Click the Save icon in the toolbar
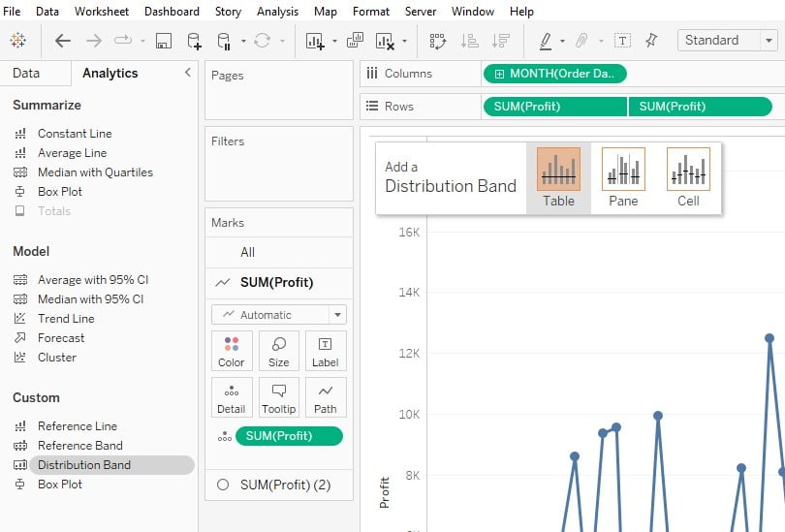This screenshot has height=532, width=785. pyautogui.click(x=163, y=41)
